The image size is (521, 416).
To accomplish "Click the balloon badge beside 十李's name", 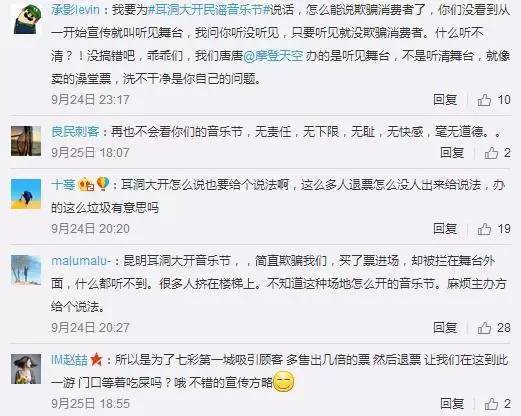I will 103,184.
